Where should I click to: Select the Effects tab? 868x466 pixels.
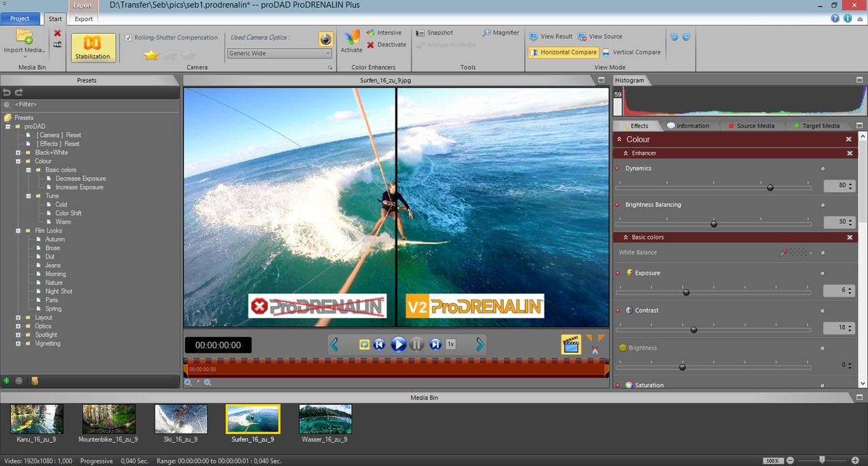[x=635, y=126]
